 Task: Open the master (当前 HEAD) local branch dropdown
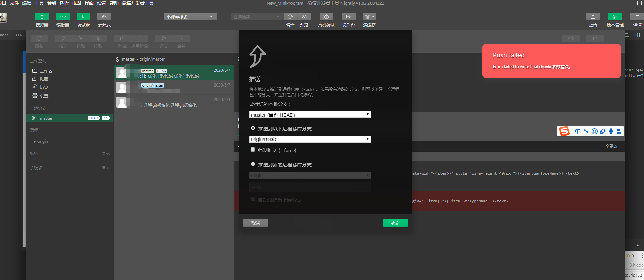[310, 115]
